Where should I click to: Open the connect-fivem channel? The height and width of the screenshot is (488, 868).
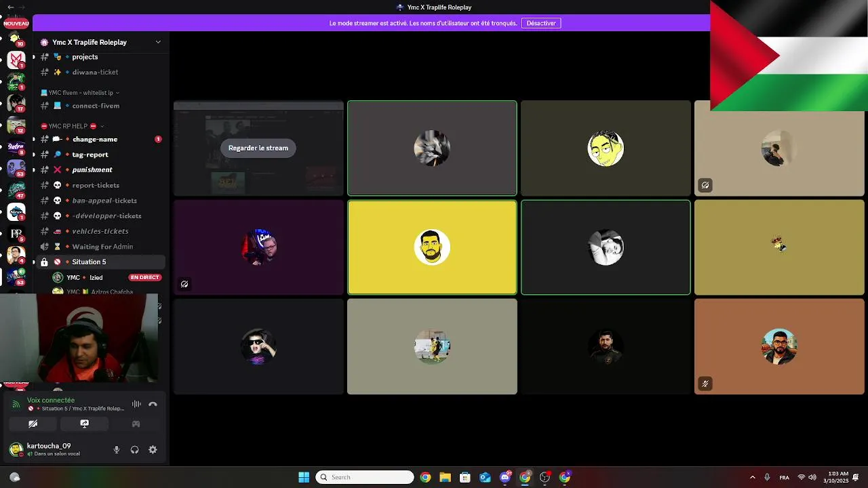point(100,106)
